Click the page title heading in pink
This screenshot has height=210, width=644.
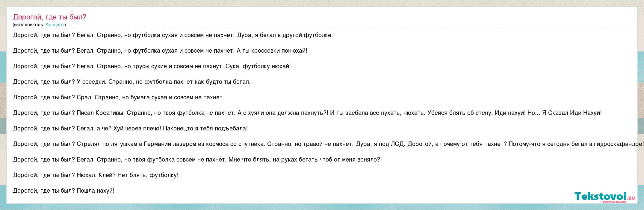click(x=49, y=17)
